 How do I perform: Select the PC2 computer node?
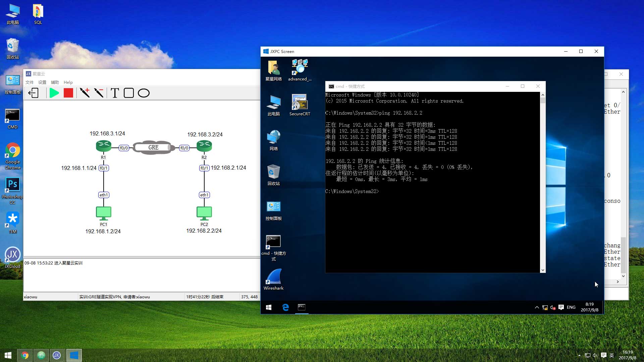tap(204, 213)
